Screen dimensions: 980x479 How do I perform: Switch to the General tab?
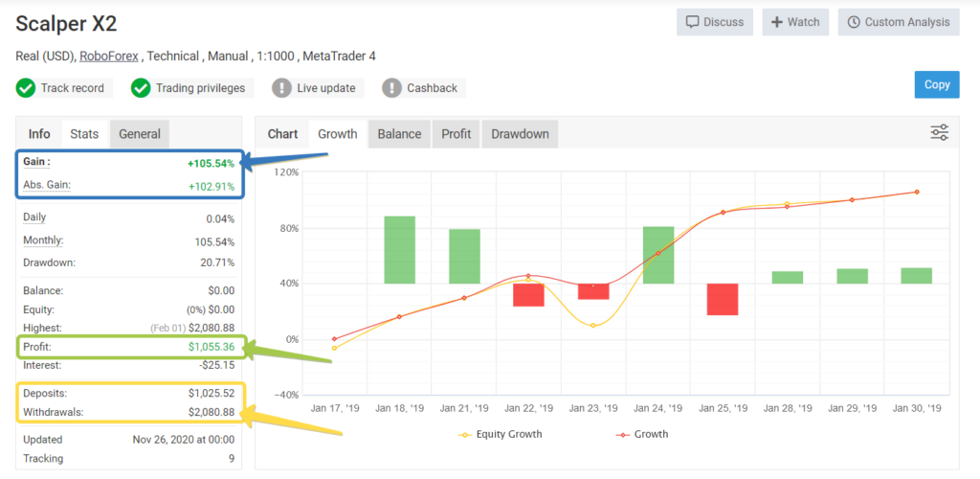(x=140, y=134)
